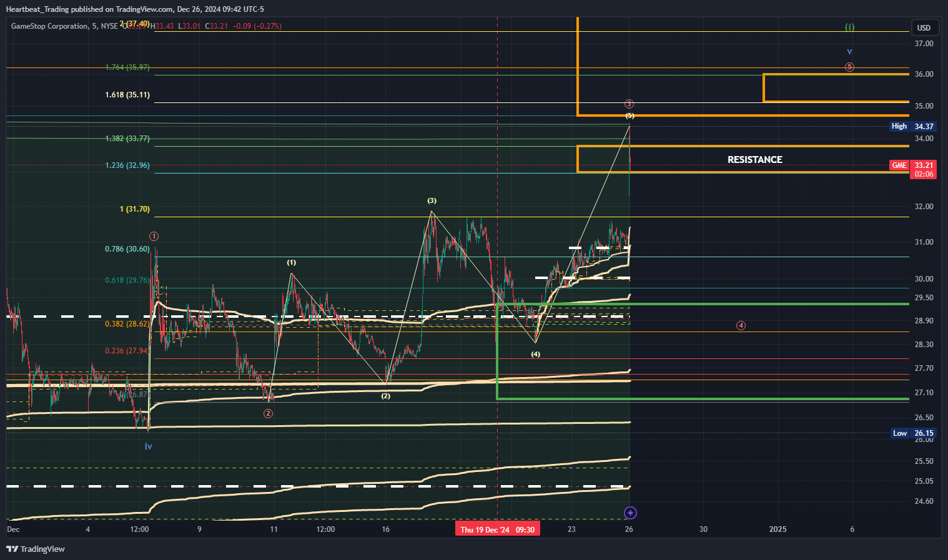Open the USD currency selector
This screenshot has width=948, height=560.
pos(924,27)
